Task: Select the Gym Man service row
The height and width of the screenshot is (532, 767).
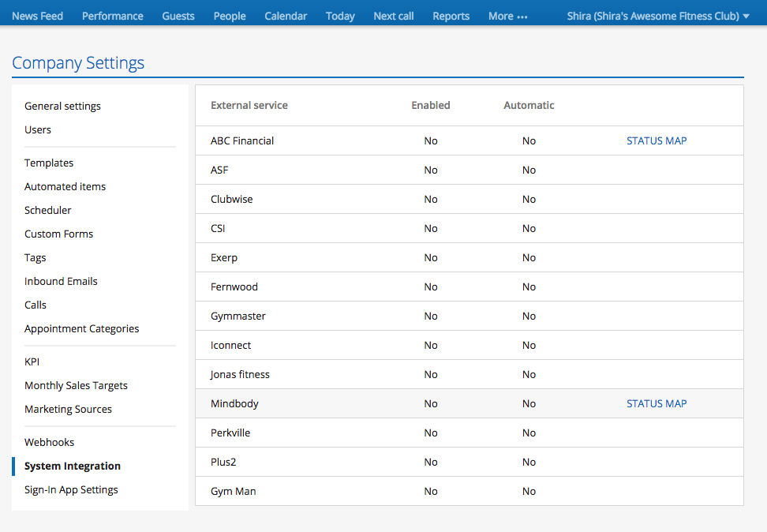Action: (469, 492)
